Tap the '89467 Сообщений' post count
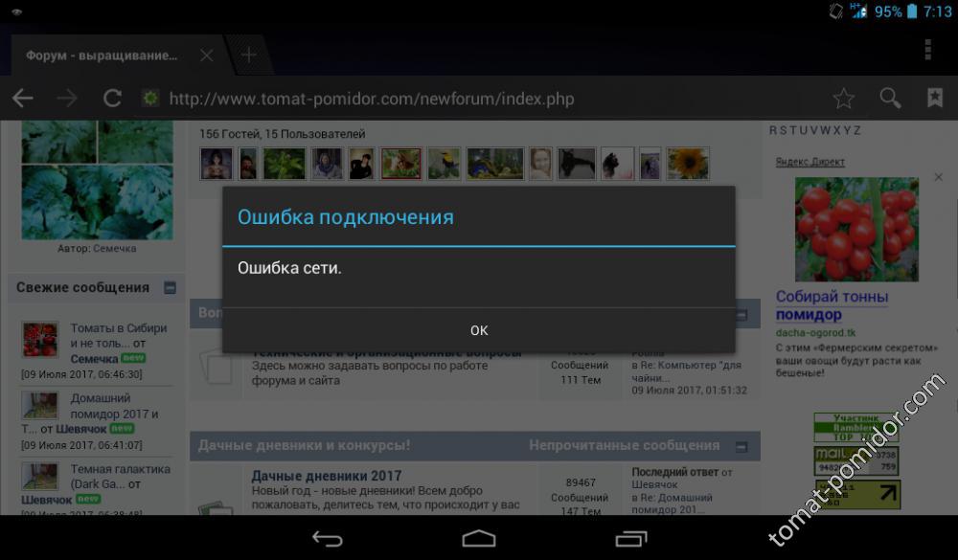 (x=580, y=490)
